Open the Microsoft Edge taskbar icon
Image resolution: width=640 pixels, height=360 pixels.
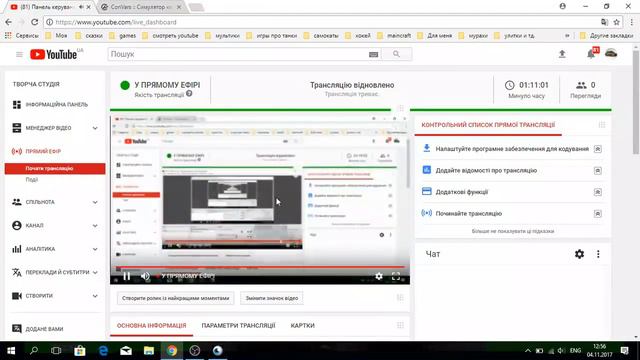(x=103, y=351)
